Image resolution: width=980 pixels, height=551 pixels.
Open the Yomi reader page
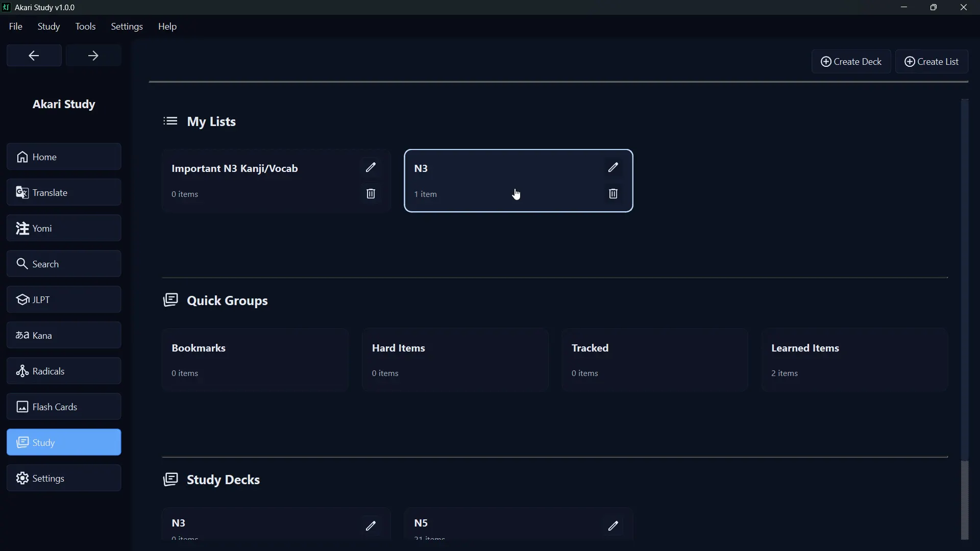64,228
